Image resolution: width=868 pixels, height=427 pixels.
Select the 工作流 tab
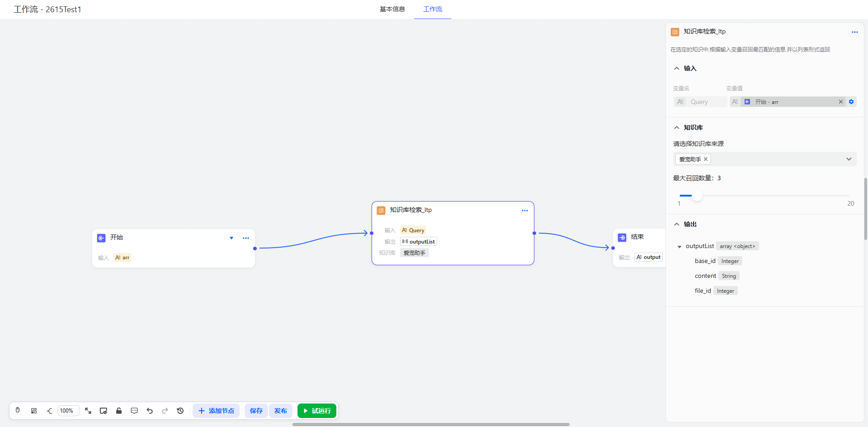click(x=432, y=9)
